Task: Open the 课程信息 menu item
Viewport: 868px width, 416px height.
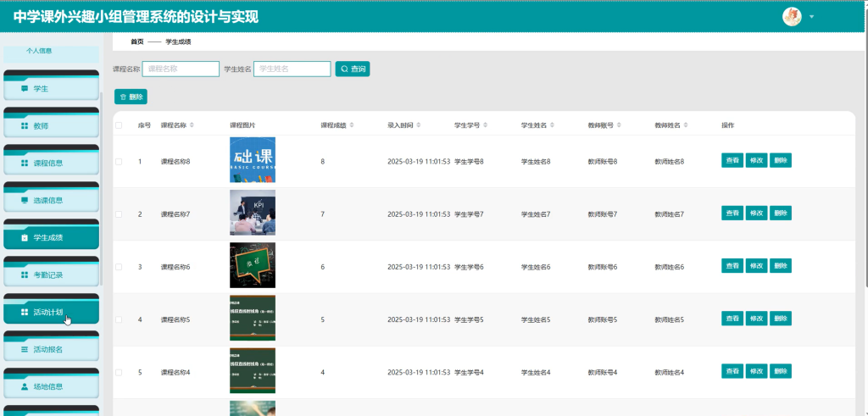Action: 51,162
